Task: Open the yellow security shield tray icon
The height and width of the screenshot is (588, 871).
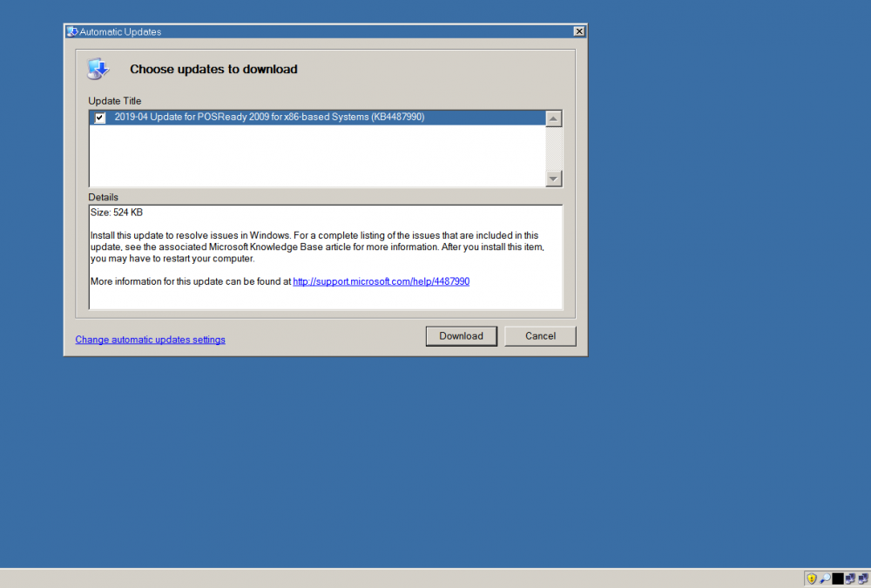Action: [811, 578]
